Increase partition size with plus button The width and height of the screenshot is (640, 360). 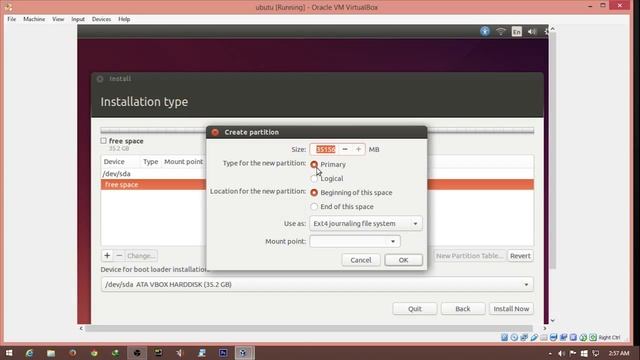point(358,149)
